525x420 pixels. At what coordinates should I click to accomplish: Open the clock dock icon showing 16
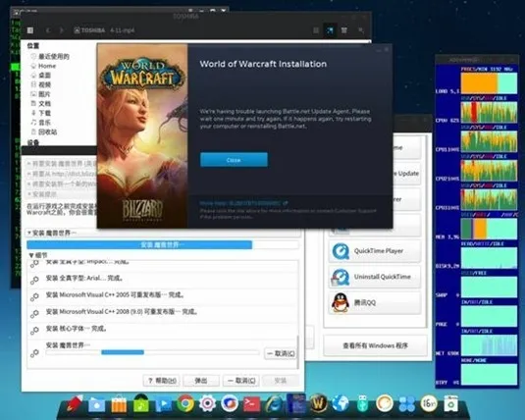coord(429,403)
